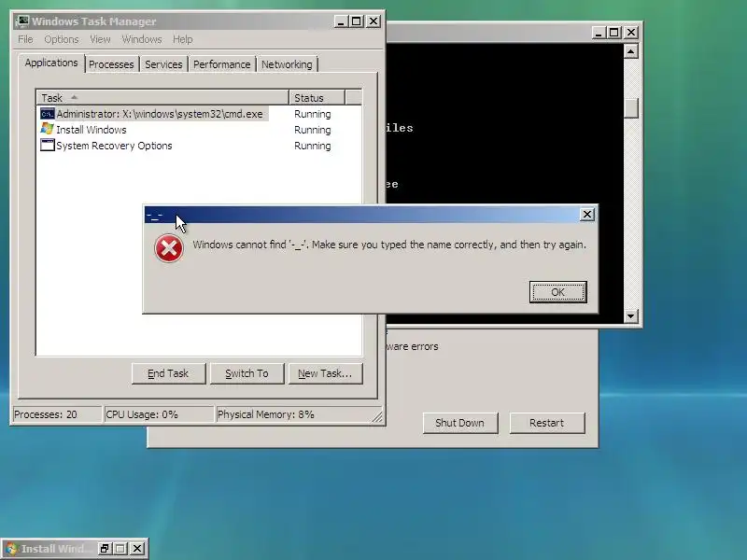
Task: Click Running status for System Recovery Options
Action: coord(313,146)
